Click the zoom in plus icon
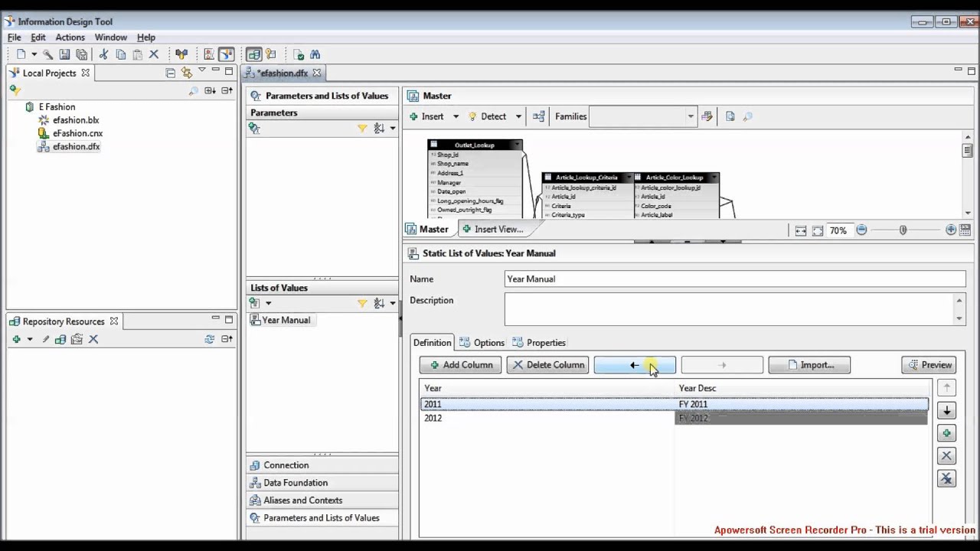This screenshot has width=980, height=551. 951,230
